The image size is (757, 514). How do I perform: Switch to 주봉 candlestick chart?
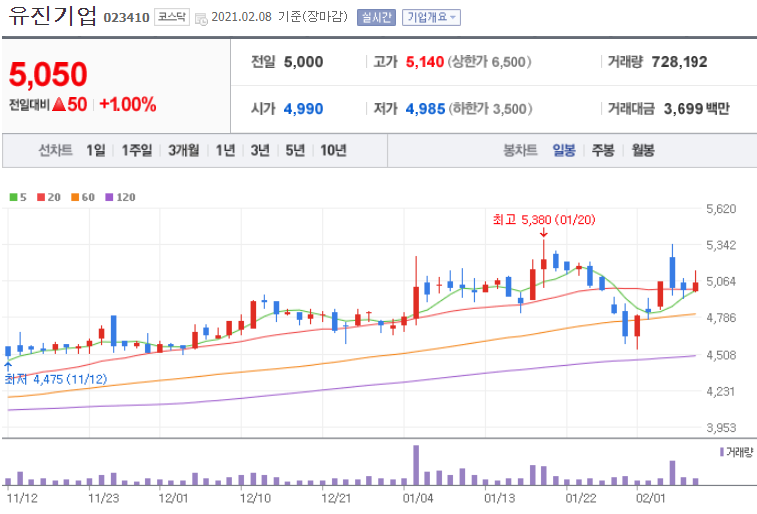(x=603, y=151)
